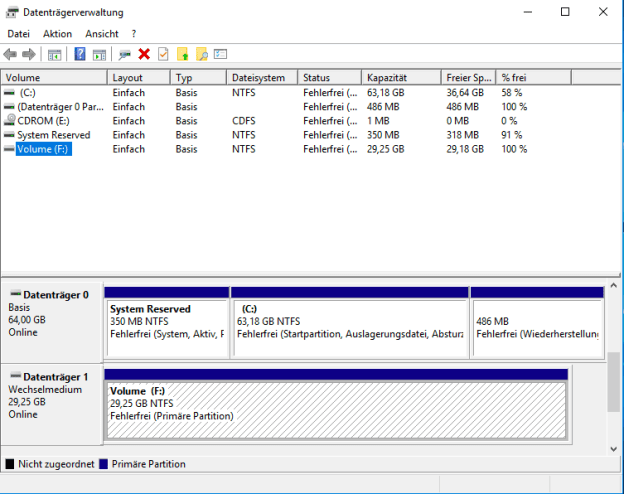This screenshot has height=494, width=624.
Task: Click the connect drive toolbar icon
Action: tap(124, 54)
